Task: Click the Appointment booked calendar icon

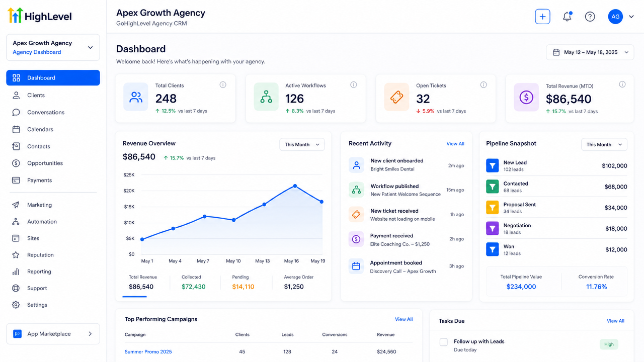Action: pyautogui.click(x=356, y=266)
